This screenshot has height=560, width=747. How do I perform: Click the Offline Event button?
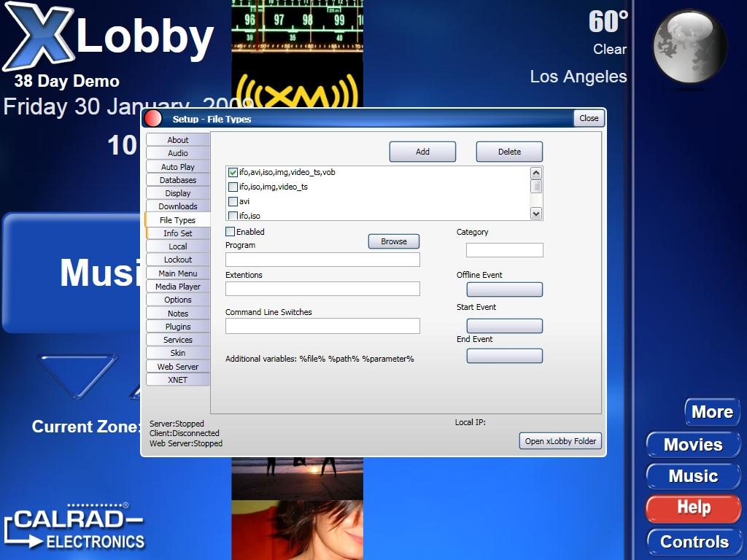tap(505, 289)
